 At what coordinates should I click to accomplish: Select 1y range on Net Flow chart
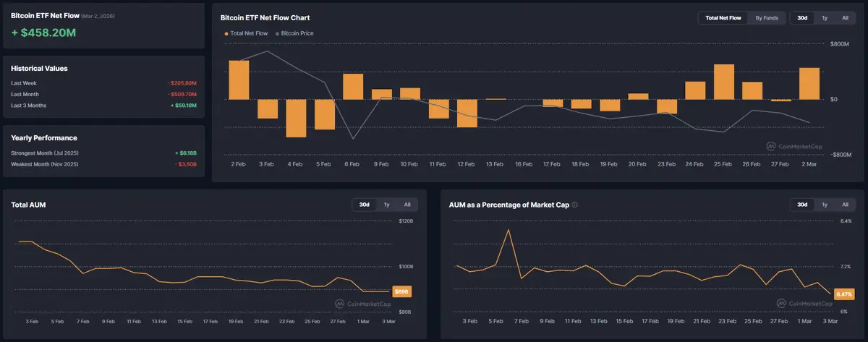pyautogui.click(x=825, y=18)
